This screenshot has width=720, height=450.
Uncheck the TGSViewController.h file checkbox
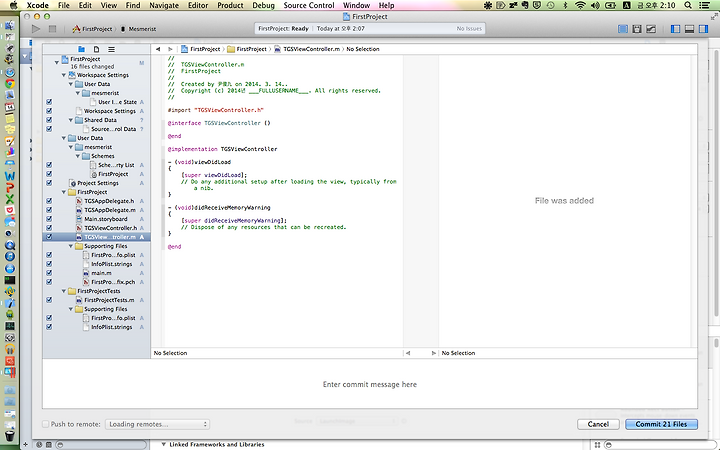49,228
